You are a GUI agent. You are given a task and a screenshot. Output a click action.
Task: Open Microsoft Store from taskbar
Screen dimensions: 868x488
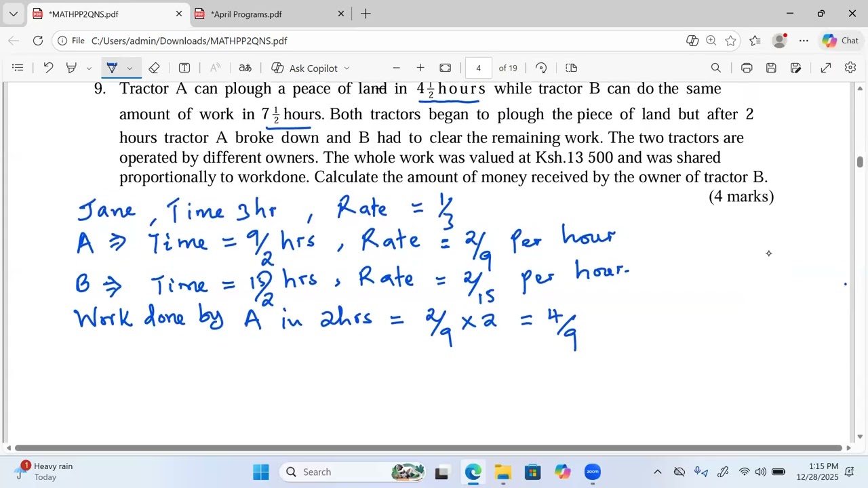coord(532,472)
